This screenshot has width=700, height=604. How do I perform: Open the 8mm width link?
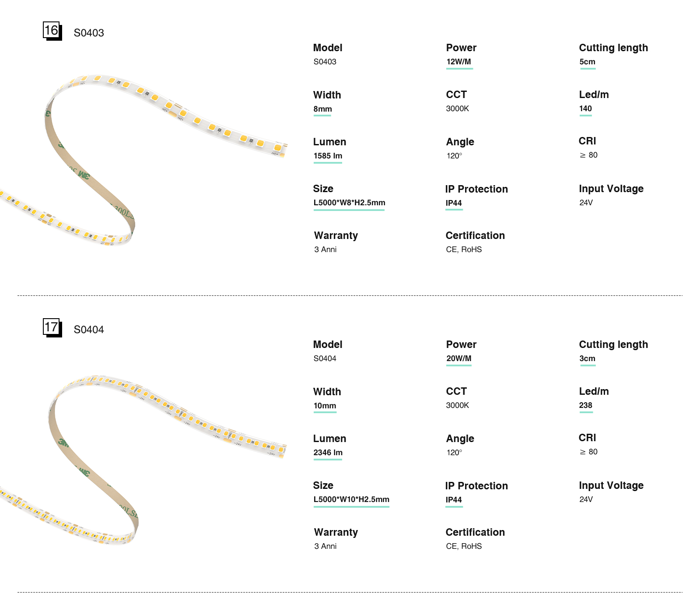(322, 109)
